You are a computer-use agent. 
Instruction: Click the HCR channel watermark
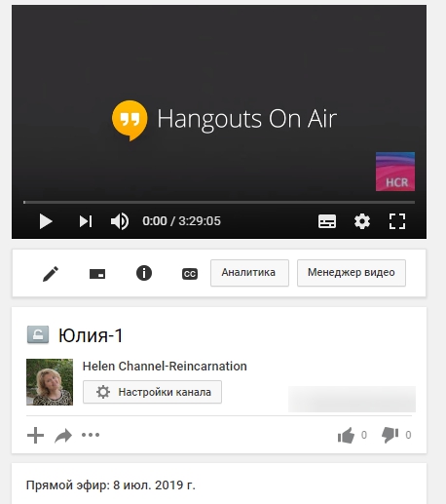coord(395,172)
